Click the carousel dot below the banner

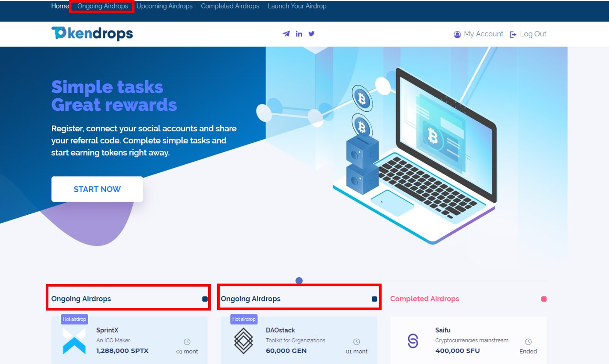pos(299,281)
